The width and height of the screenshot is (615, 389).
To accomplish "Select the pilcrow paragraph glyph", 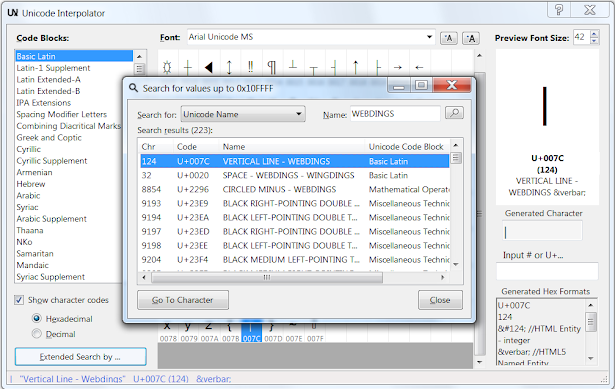I will coord(271,67).
